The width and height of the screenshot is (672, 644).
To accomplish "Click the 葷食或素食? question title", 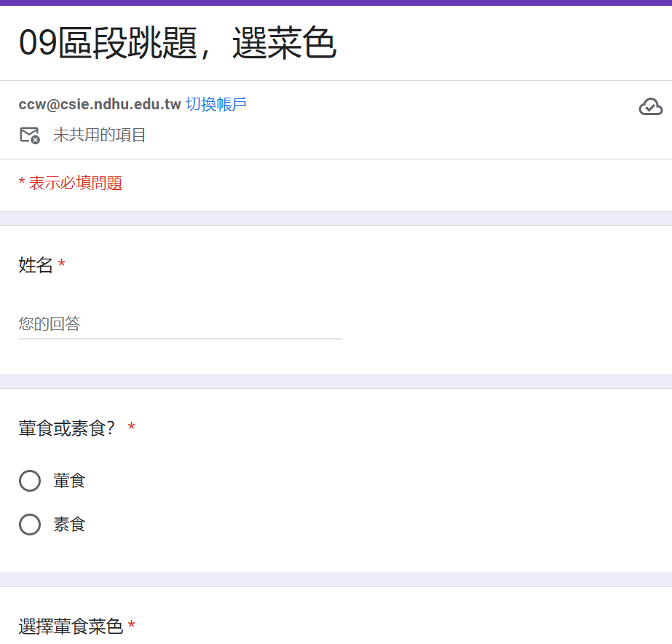I will click(67, 428).
